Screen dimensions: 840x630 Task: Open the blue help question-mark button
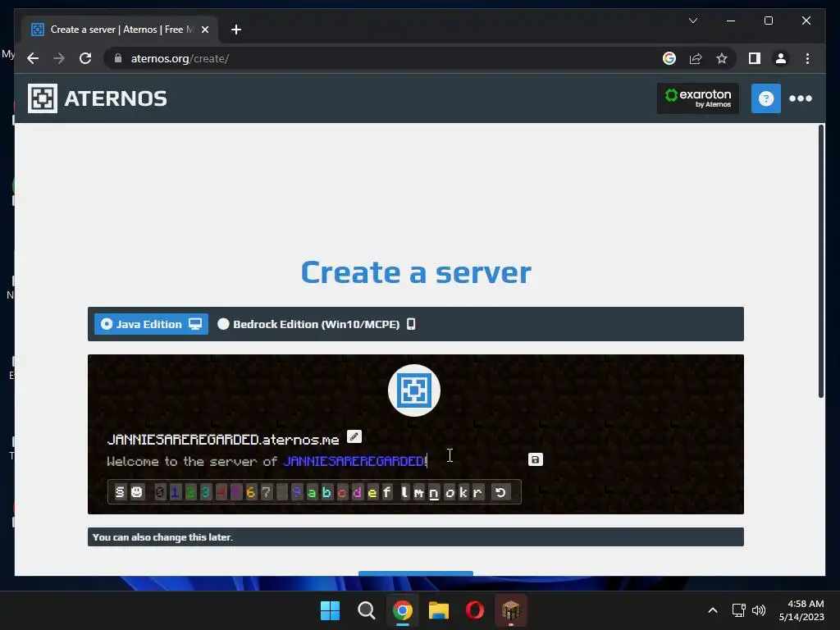tap(766, 98)
